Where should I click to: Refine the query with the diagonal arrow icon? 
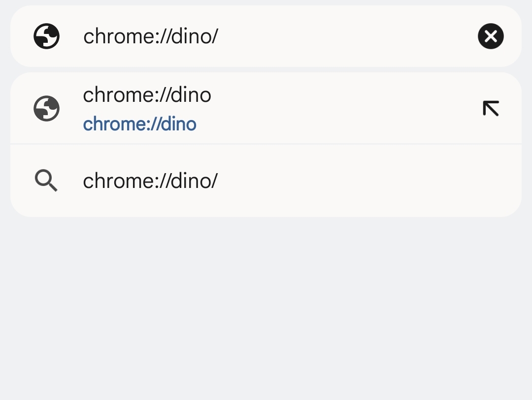(491, 108)
